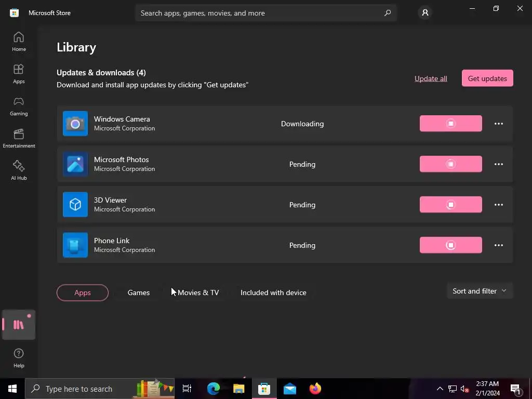The height and width of the screenshot is (399, 532).
Task: Open more options for 3D Viewer
Action: (498, 205)
